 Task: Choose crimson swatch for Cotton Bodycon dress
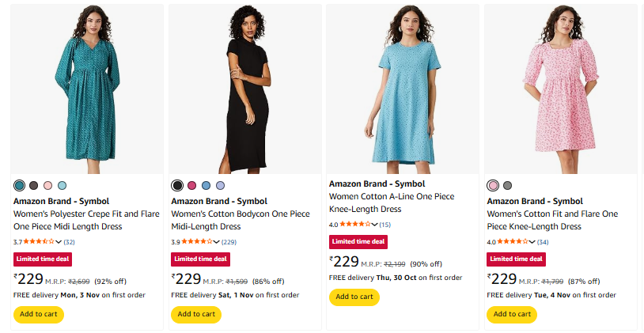tap(192, 185)
